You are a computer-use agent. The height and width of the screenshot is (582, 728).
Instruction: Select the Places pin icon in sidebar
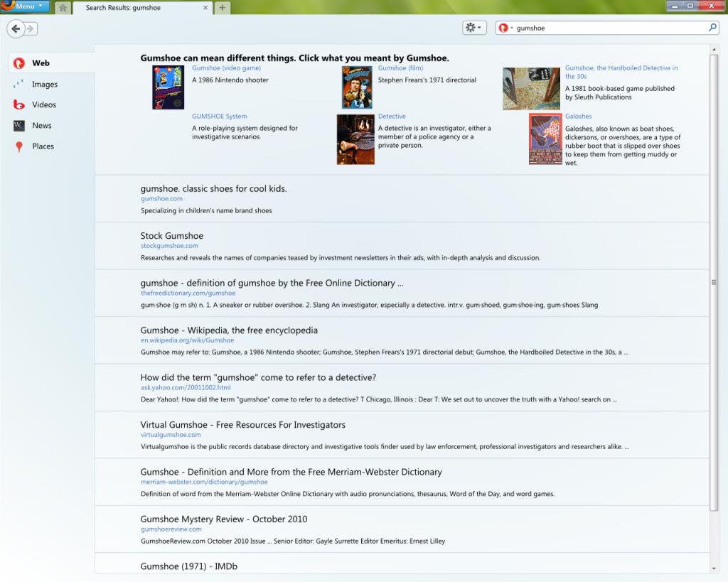(x=19, y=146)
